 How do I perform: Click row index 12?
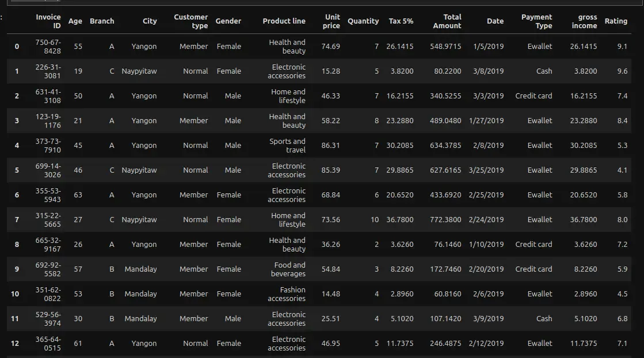pyautogui.click(x=15, y=344)
